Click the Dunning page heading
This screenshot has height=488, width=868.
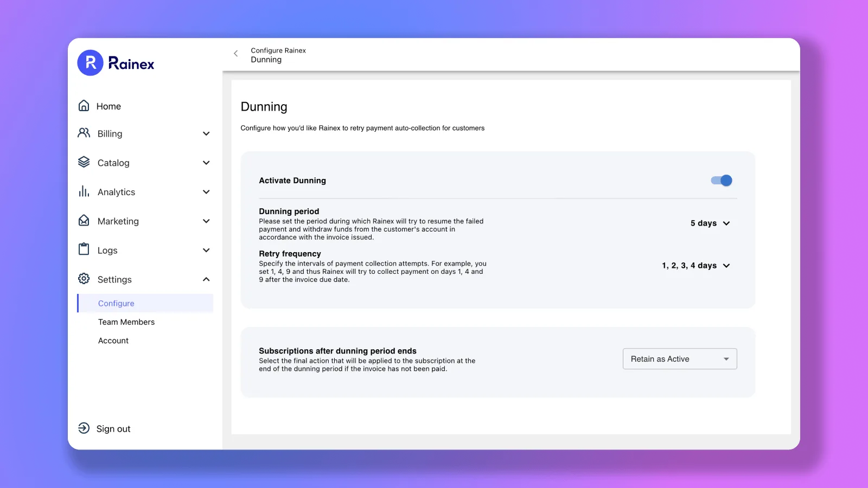point(264,107)
